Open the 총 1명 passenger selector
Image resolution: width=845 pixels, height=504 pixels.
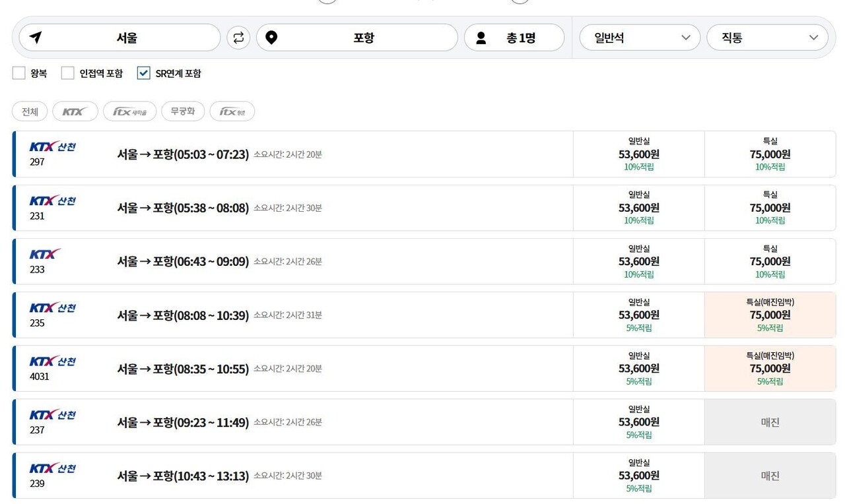point(514,38)
